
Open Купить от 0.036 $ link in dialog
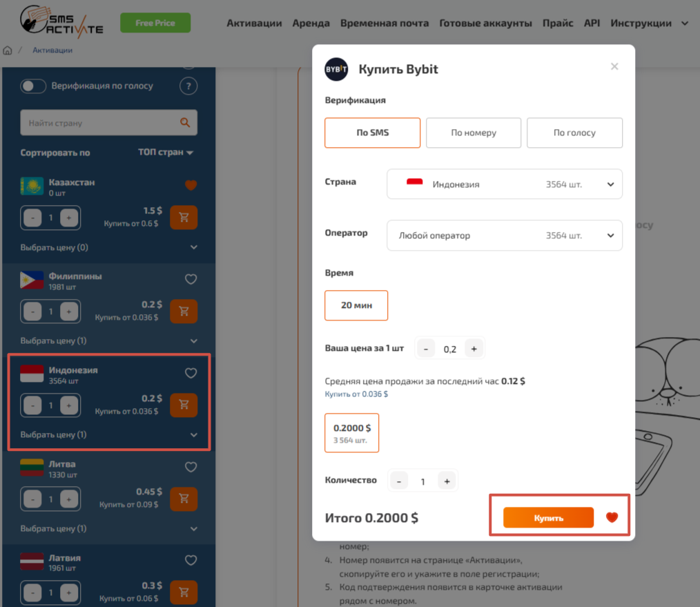[356, 394]
